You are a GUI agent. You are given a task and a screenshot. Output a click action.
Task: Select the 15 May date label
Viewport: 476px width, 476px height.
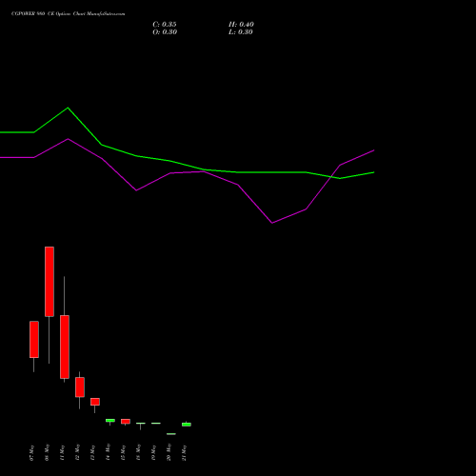pyautogui.click(x=123, y=453)
